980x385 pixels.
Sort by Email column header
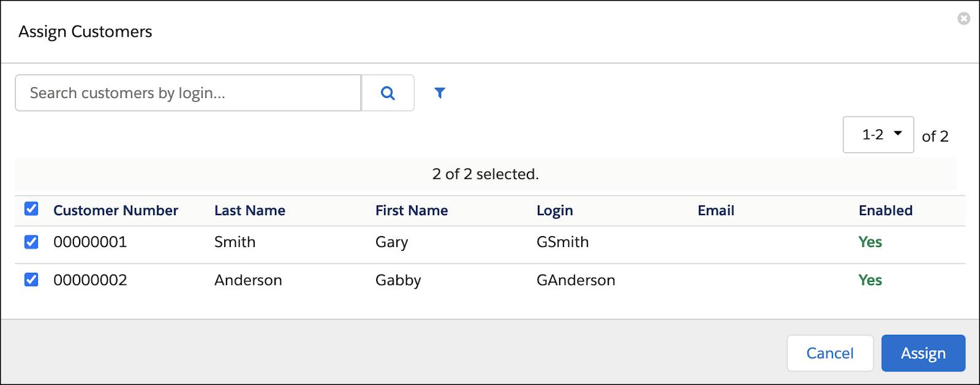click(716, 211)
